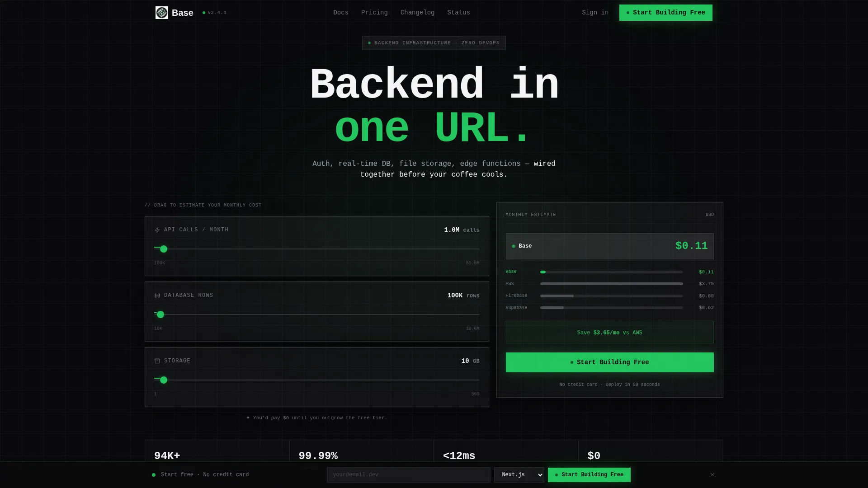Focus the your@email.dev input field
Screen dimensions: 868x488
(x=408, y=475)
